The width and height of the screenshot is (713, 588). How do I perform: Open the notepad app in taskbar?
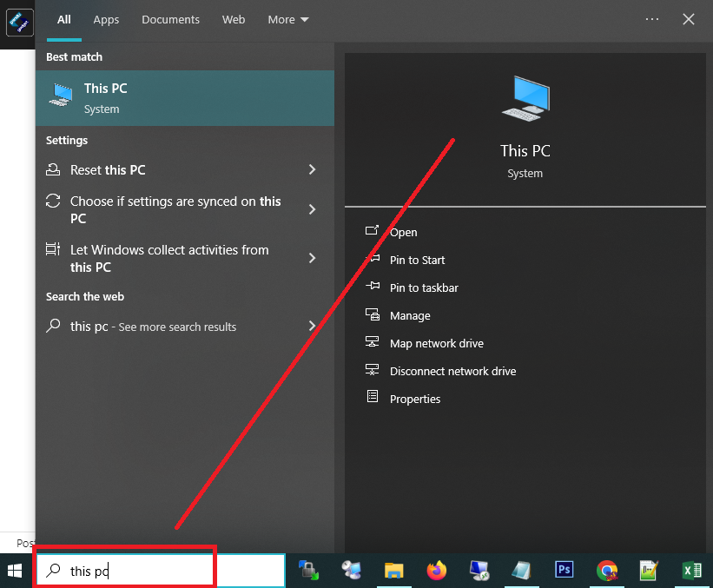click(522, 571)
